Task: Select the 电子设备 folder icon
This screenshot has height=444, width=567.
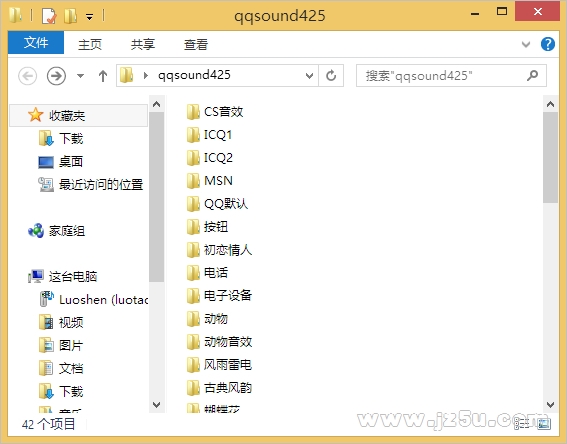Action: pyautogui.click(x=193, y=296)
